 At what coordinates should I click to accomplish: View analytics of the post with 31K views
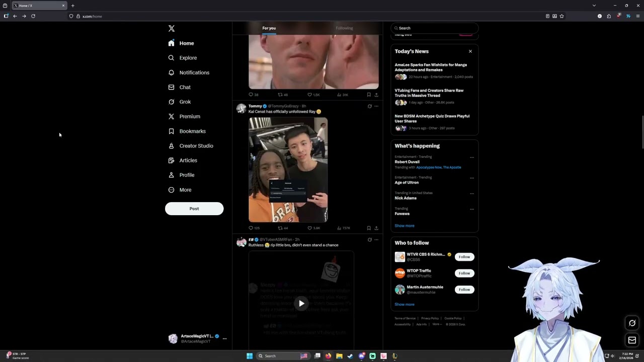point(343,95)
